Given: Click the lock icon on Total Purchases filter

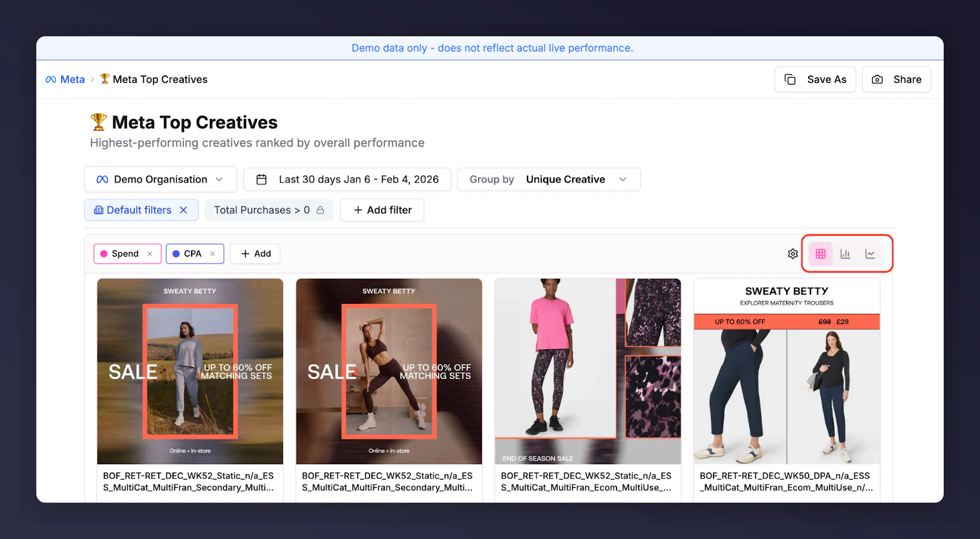Looking at the screenshot, I should click(320, 210).
